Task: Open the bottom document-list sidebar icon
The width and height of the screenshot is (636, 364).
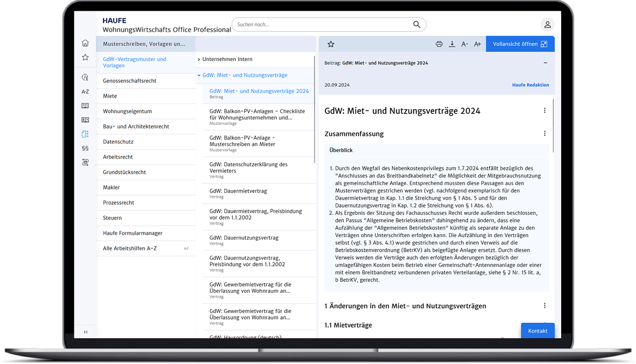Action: [85, 162]
